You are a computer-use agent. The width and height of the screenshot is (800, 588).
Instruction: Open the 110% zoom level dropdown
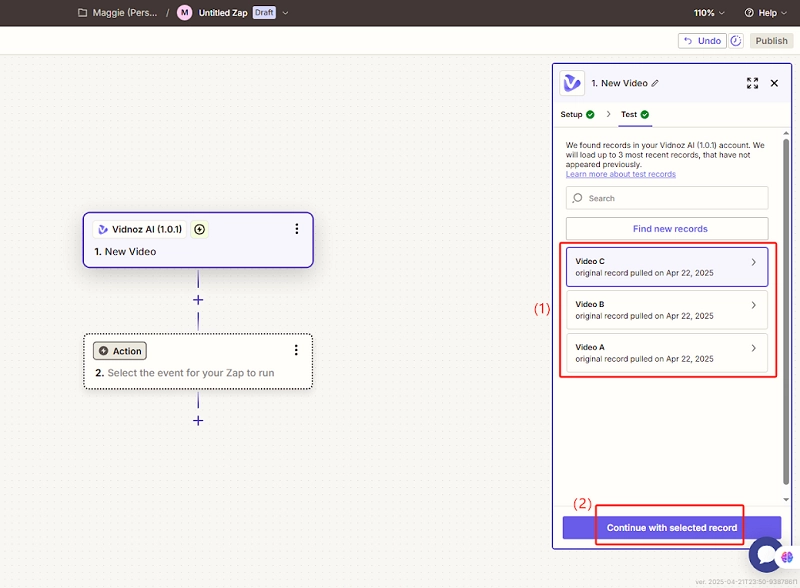point(709,13)
